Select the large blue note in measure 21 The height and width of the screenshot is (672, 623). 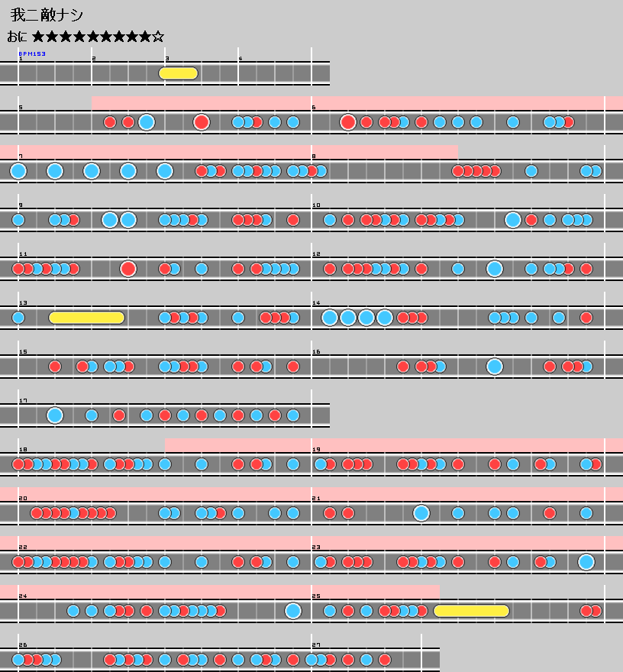pyautogui.click(x=421, y=513)
